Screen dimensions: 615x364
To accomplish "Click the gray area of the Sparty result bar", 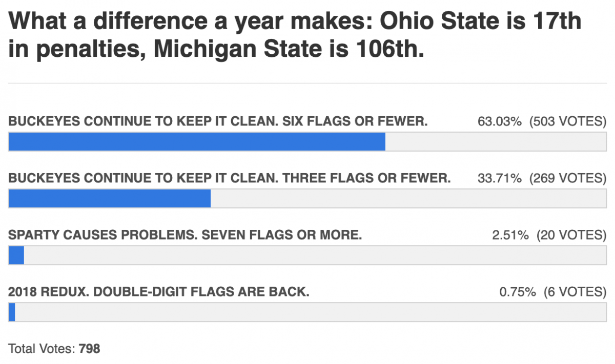I will 315,255.
